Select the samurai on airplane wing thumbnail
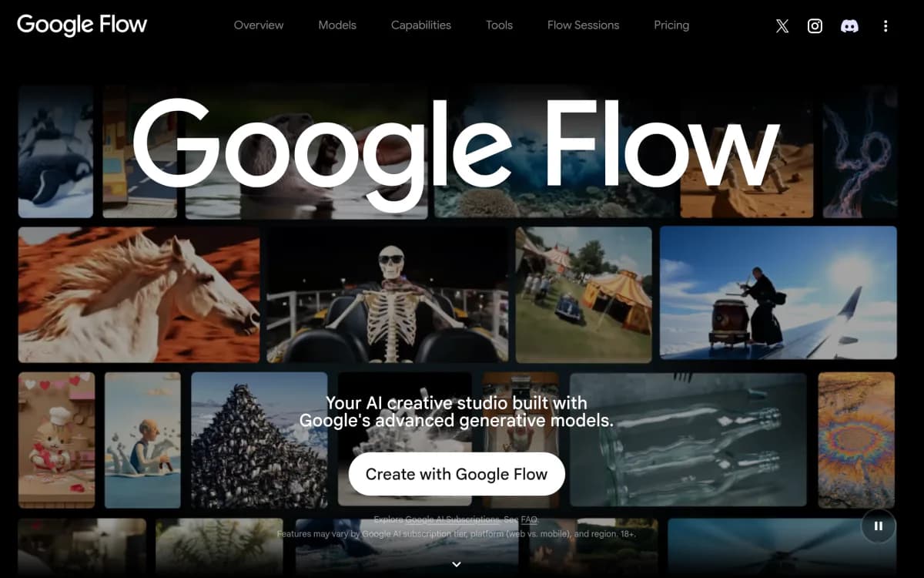Image resolution: width=924 pixels, height=578 pixels. click(778, 293)
